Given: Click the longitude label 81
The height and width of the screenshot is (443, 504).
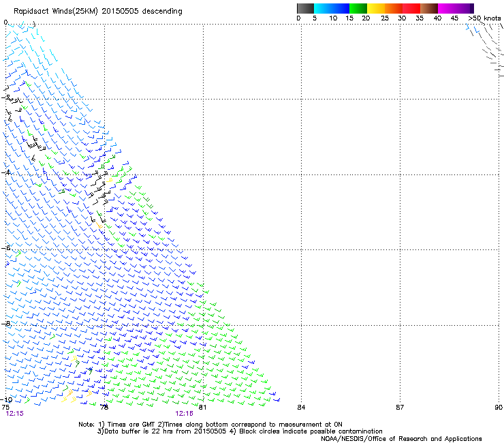Looking at the screenshot, I should (202, 408).
